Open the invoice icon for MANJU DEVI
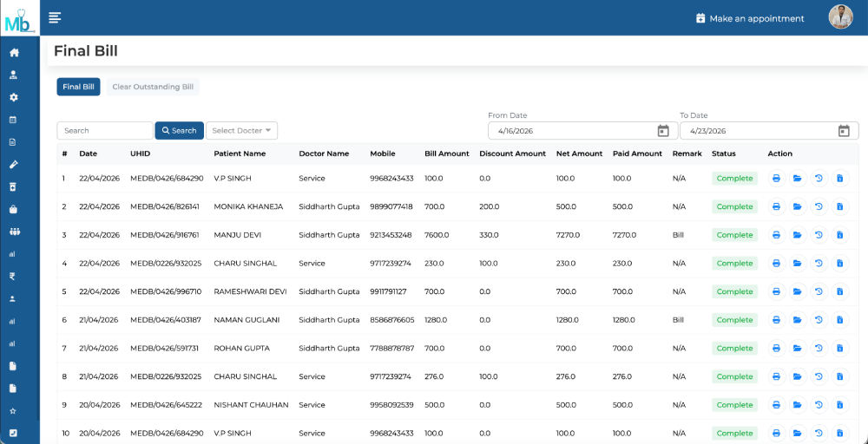 839,235
